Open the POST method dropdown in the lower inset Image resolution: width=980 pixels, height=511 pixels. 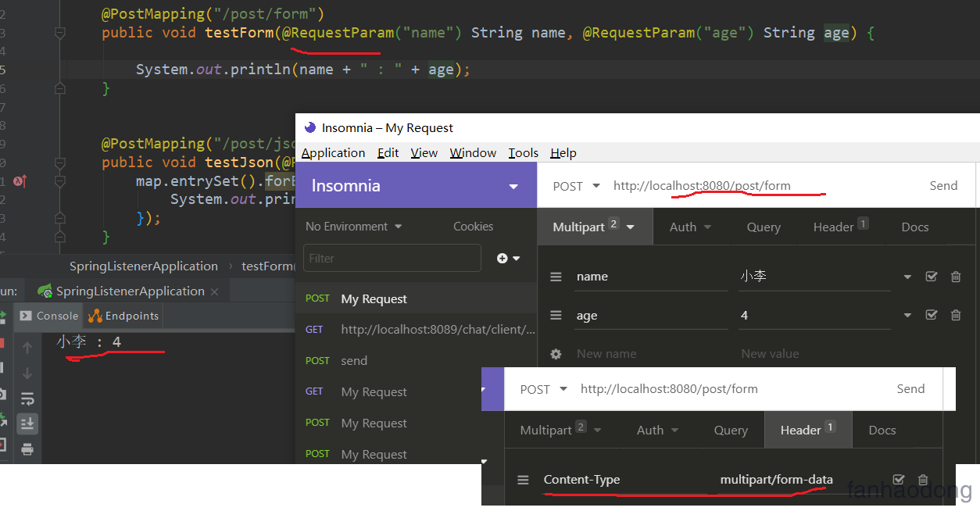(x=543, y=389)
